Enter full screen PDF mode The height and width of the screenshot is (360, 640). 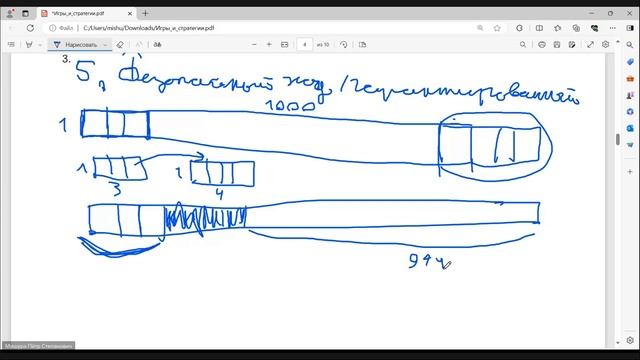point(590,44)
